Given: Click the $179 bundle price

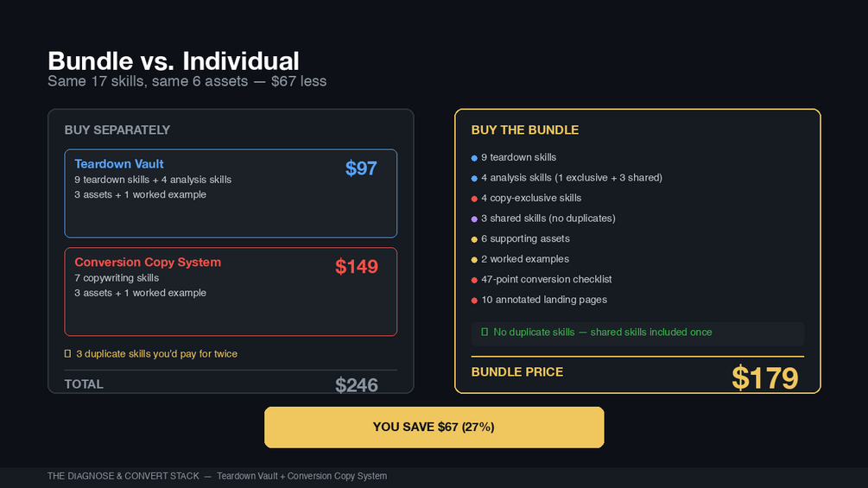Looking at the screenshot, I should point(764,377).
